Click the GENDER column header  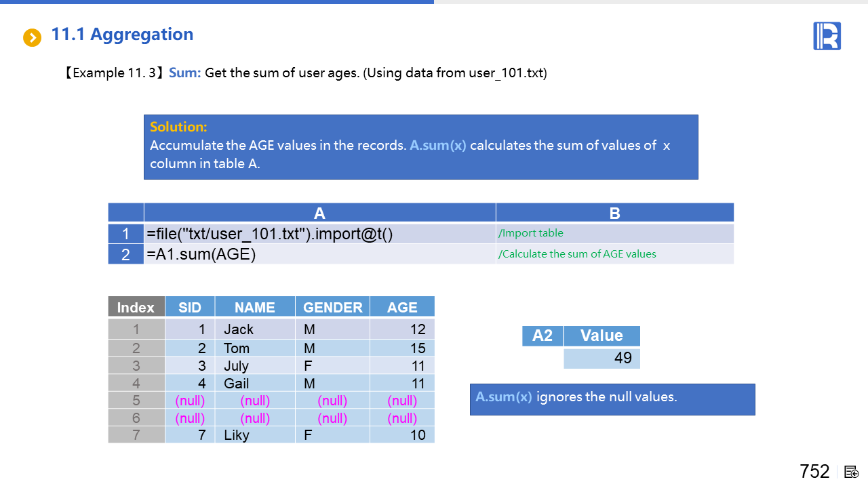tap(332, 307)
